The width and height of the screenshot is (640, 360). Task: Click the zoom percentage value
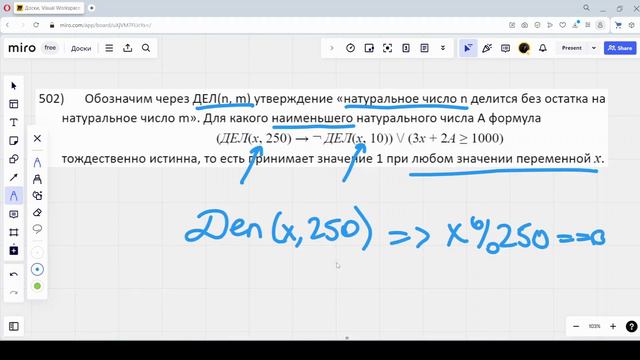[x=594, y=326]
